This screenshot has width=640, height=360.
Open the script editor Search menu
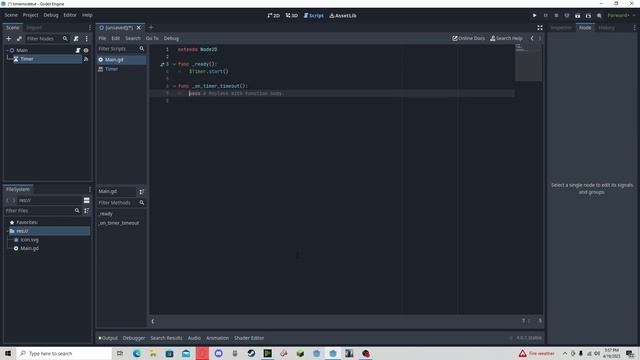click(x=133, y=38)
